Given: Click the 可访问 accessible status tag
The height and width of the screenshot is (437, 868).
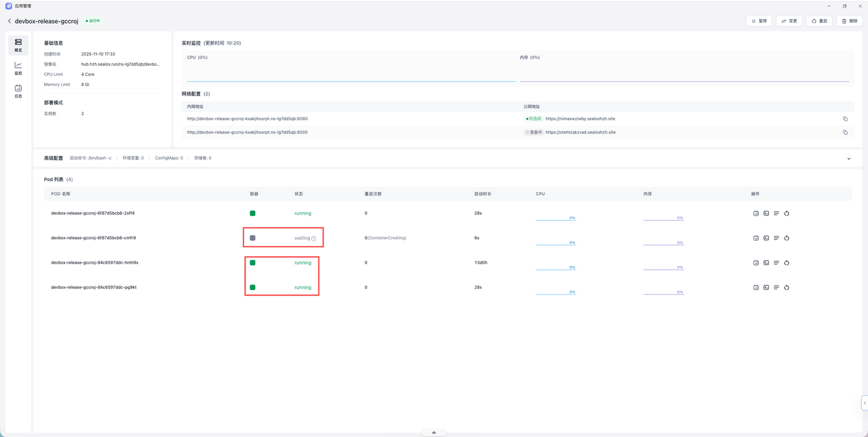Looking at the screenshot, I should point(534,119).
